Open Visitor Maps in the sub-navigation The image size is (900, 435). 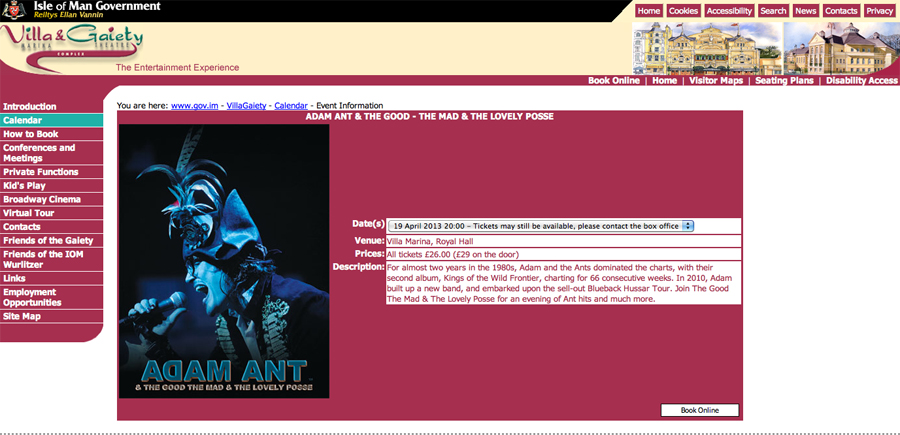pos(716,81)
